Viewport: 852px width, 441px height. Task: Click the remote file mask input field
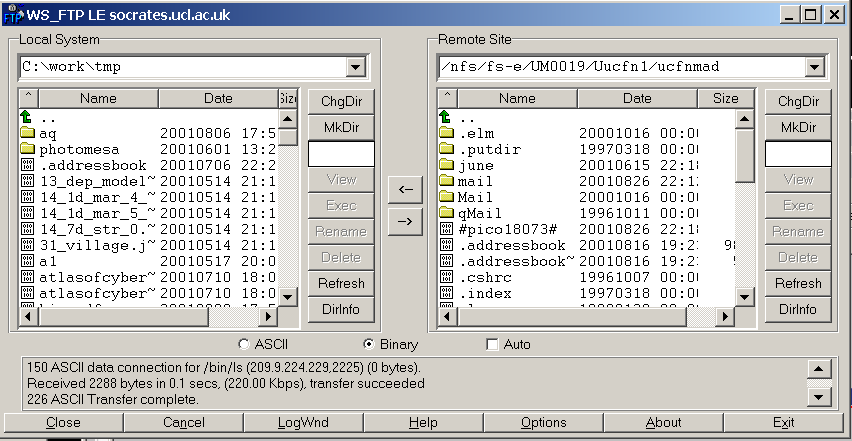[798, 154]
